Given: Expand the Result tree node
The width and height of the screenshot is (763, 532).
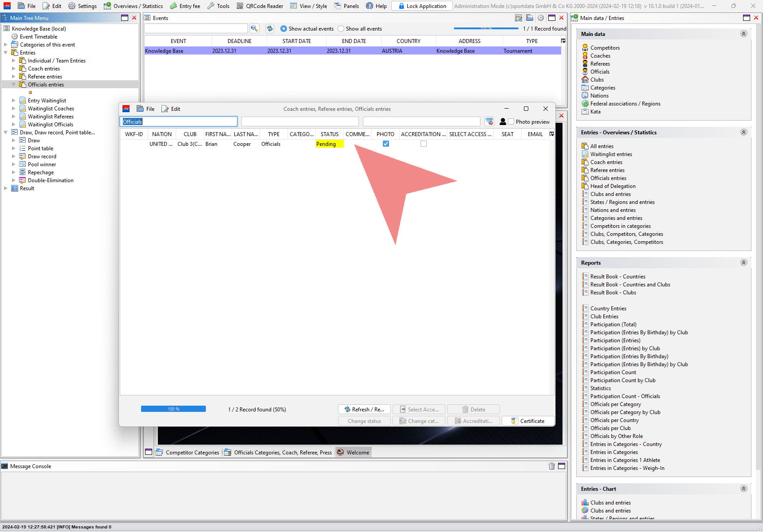Looking at the screenshot, I should 6,188.
